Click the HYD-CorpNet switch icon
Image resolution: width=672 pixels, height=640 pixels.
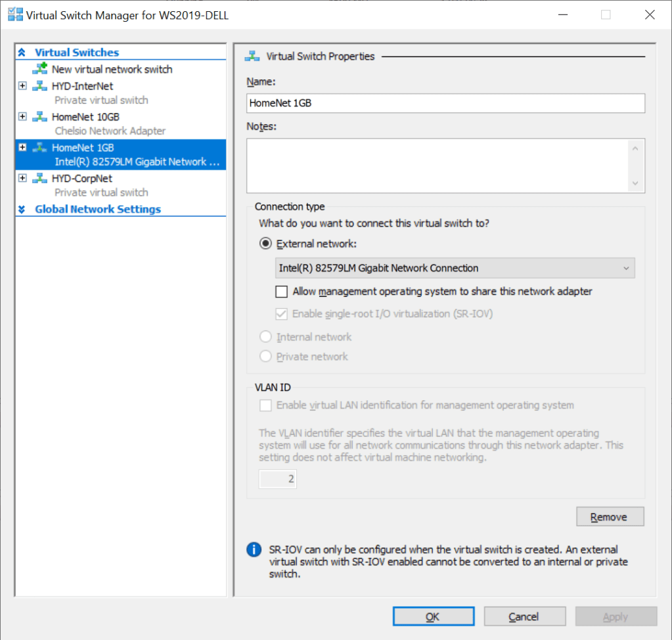40,179
